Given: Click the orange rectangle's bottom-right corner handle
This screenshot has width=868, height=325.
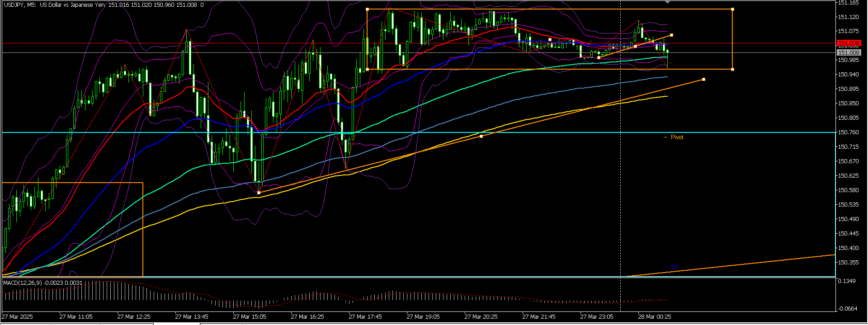Looking at the screenshot, I should click(732, 69).
